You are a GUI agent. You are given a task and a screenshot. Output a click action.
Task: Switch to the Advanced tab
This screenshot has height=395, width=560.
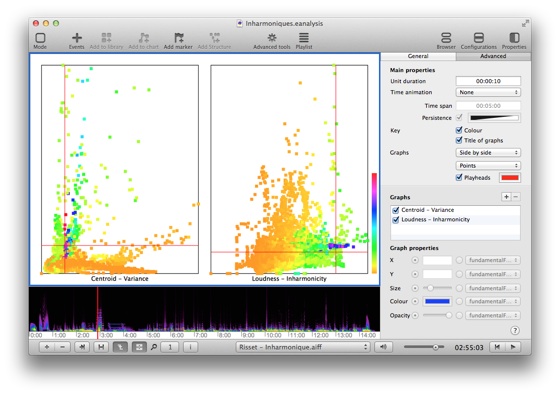[493, 56]
